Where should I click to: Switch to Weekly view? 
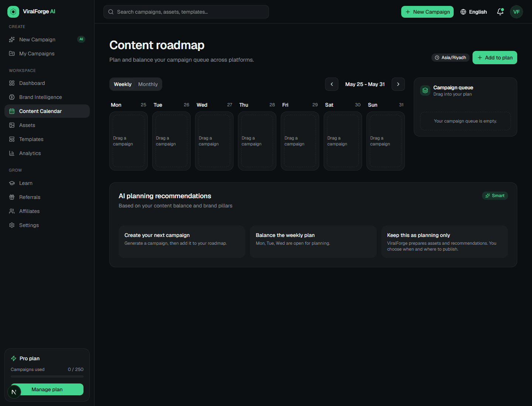(x=123, y=84)
